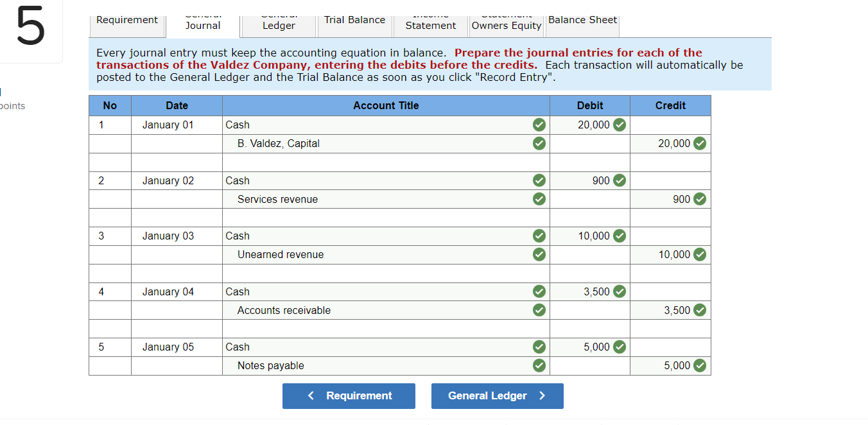
Task: Click check mark next to 10,000 credit
Action: [x=700, y=254]
